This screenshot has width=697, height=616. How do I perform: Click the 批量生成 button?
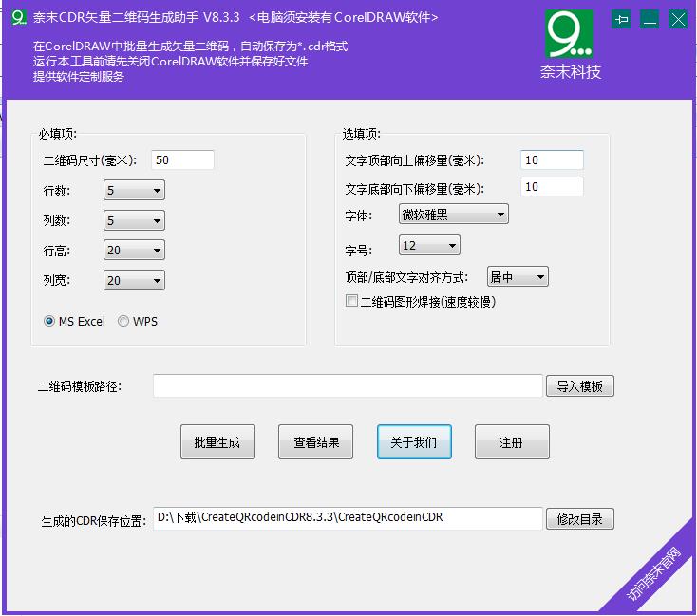(217, 442)
